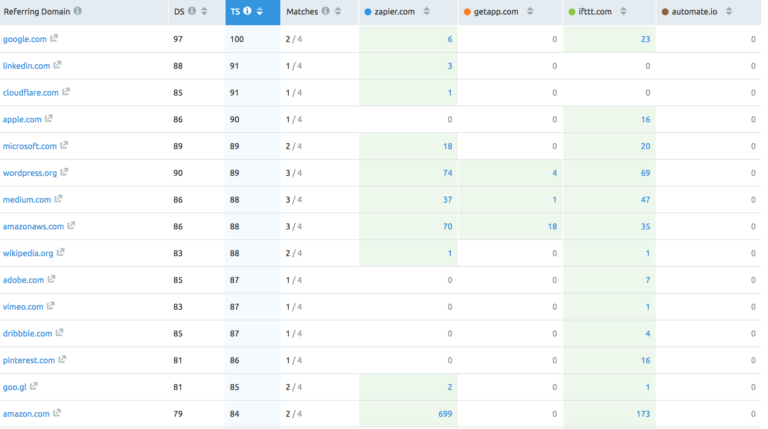Open zapier.com count 2 for goo.gl

450,387
